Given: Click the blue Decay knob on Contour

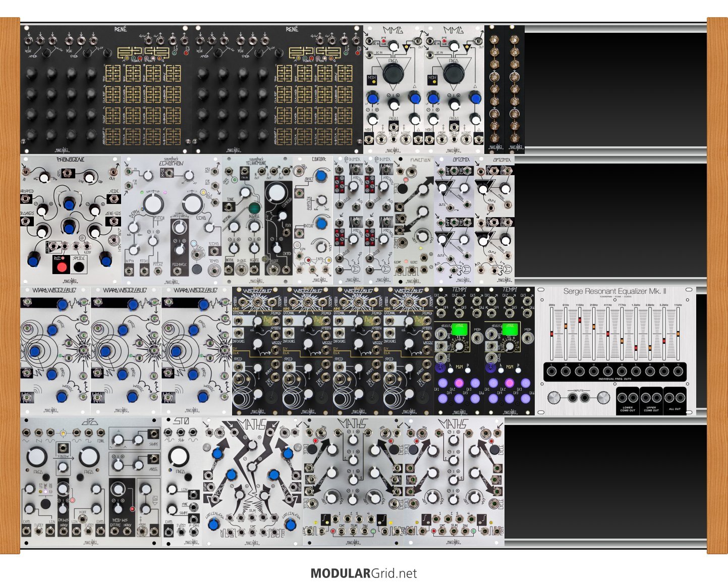Looking at the screenshot, I should pyautogui.click(x=321, y=224).
